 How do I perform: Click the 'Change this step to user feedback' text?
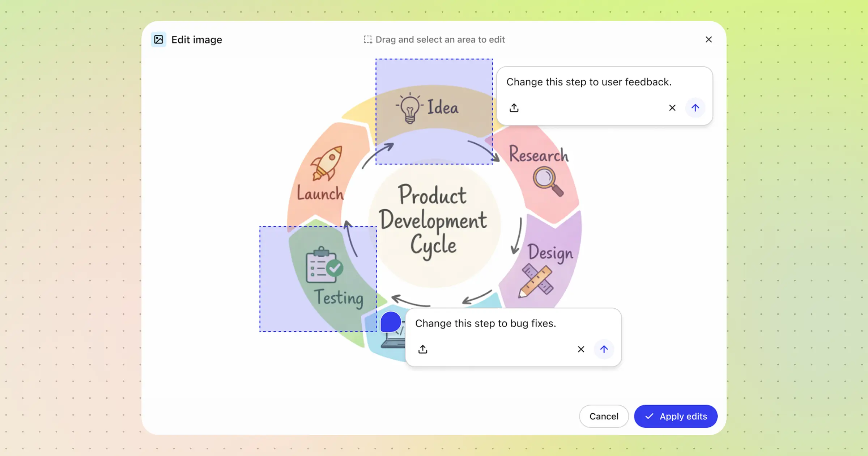pos(588,82)
